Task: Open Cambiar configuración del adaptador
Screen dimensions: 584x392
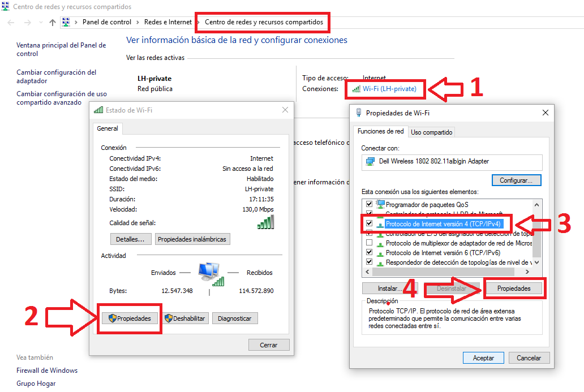Action: tap(56, 76)
